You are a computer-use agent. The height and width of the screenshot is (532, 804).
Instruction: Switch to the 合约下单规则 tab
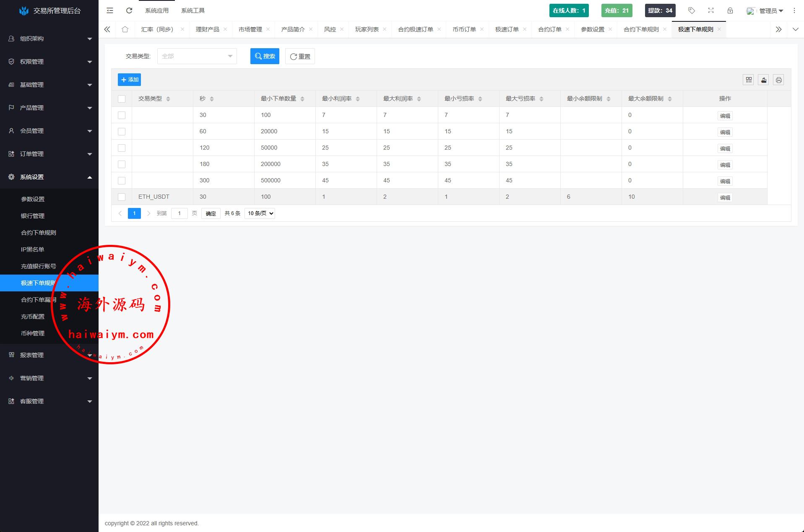tap(641, 29)
